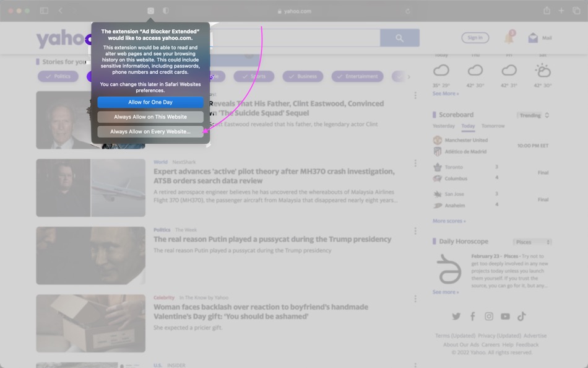Click the Yahoo search magnifier button
Screen dimensions: 588x368
(x=400, y=38)
